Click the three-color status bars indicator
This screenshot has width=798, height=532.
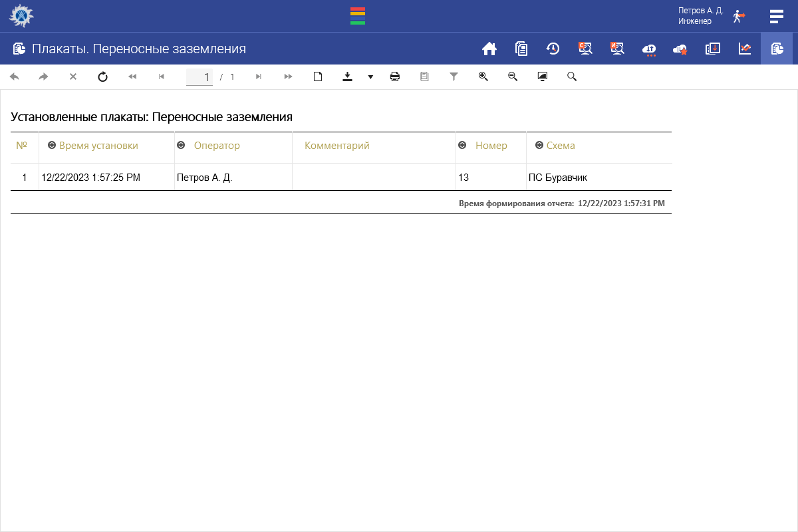(358, 16)
